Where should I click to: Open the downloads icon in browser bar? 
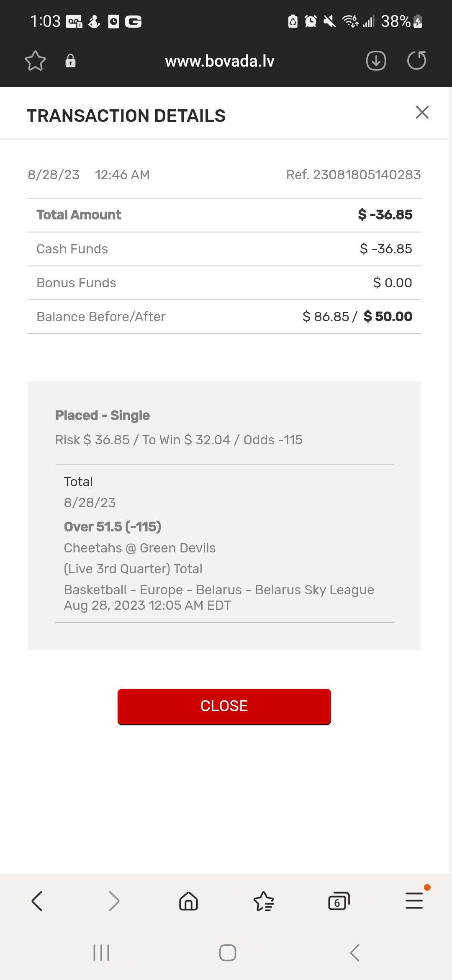tap(376, 61)
